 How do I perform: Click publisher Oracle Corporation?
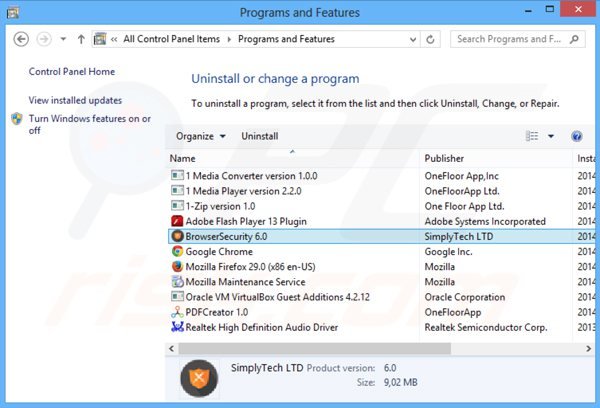coord(465,297)
